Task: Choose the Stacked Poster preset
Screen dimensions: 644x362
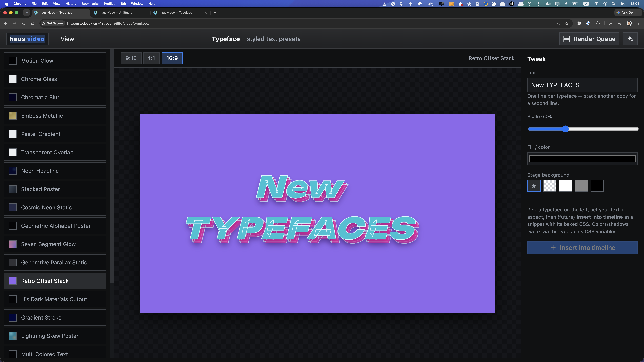Action: (x=55, y=189)
